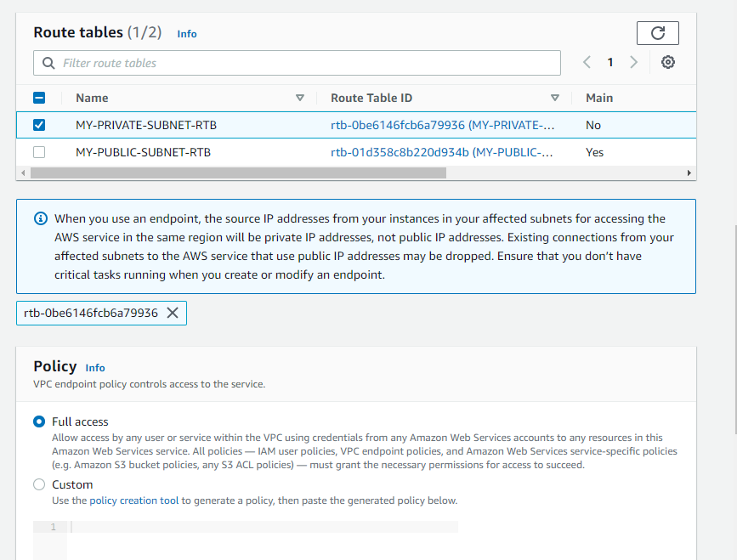Click the info circle icon in the endpoint notice
This screenshot has width=737, height=560.
pos(41,218)
